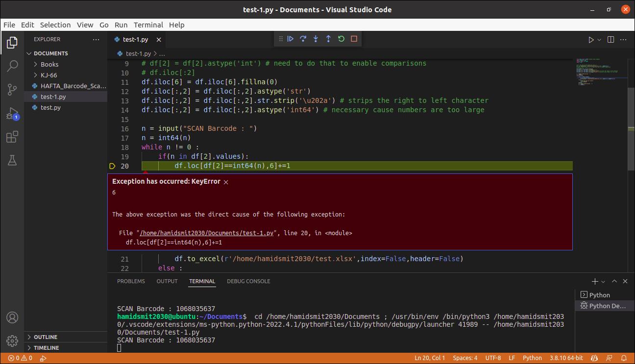635x364 pixels.
Task: Close the exception widget with X
Action: coord(226,182)
